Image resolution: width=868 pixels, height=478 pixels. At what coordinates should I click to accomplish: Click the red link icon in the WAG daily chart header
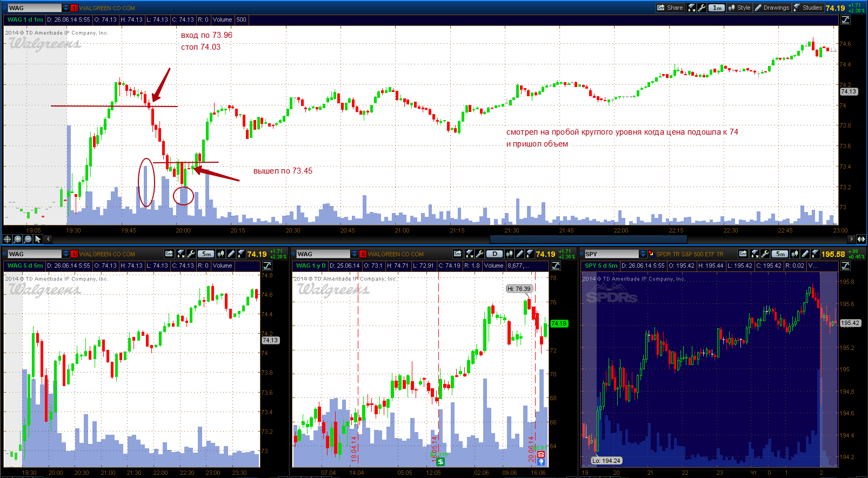[x=363, y=254]
